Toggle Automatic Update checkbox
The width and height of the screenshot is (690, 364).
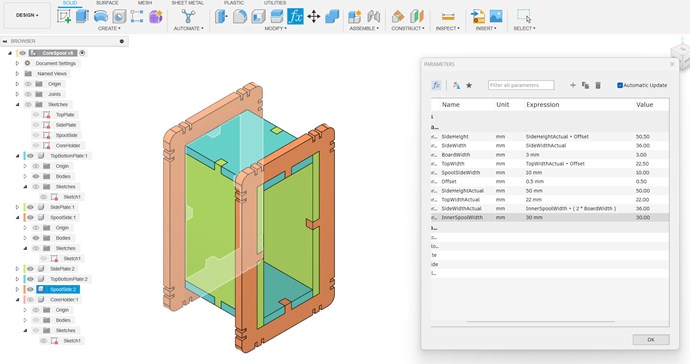coord(620,85)
